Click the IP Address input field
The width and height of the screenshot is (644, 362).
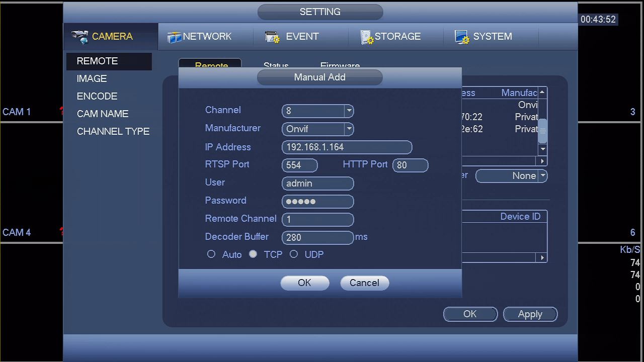347,147
